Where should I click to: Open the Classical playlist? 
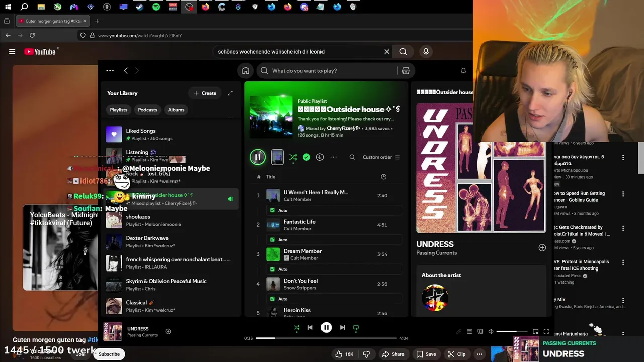coord(171,306)
